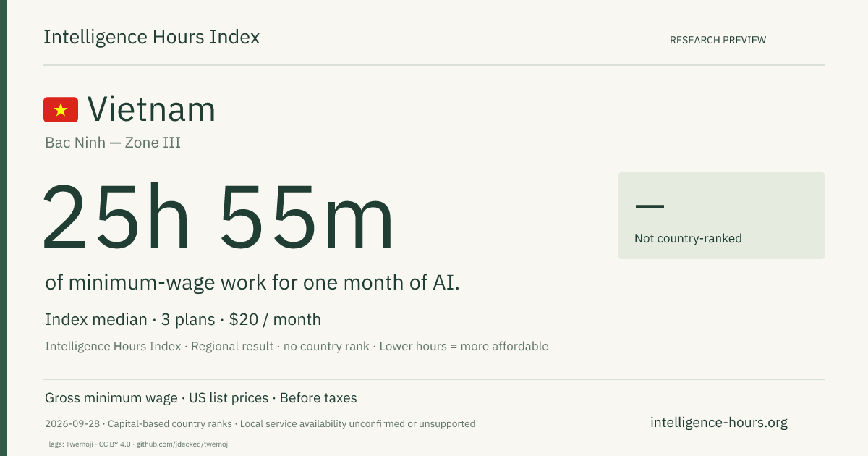
Task: Click the RESEARCH PREVIEW label
Action: click(x=718, y=40)
